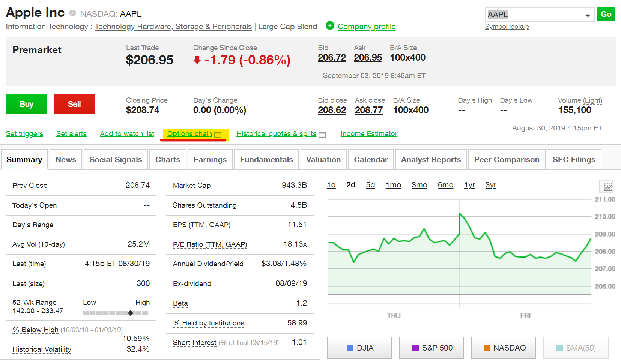This screenshot has width=621, height=364.
Task: Click the red Sell button
Action: point(74,104)
